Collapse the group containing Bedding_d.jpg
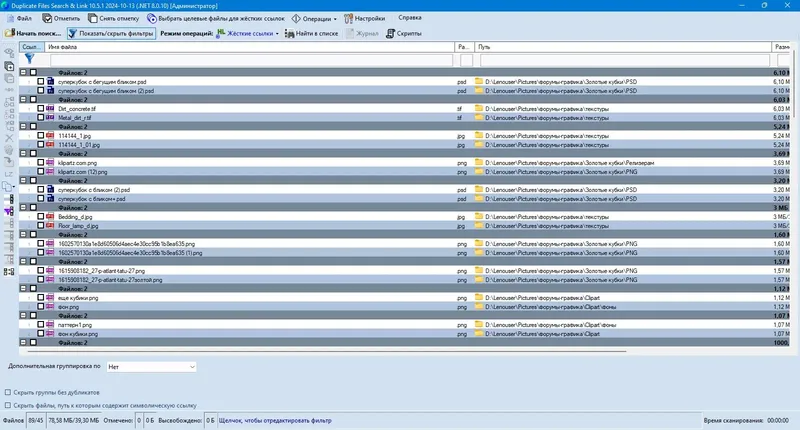800x430 pixels. click(23, 208)
